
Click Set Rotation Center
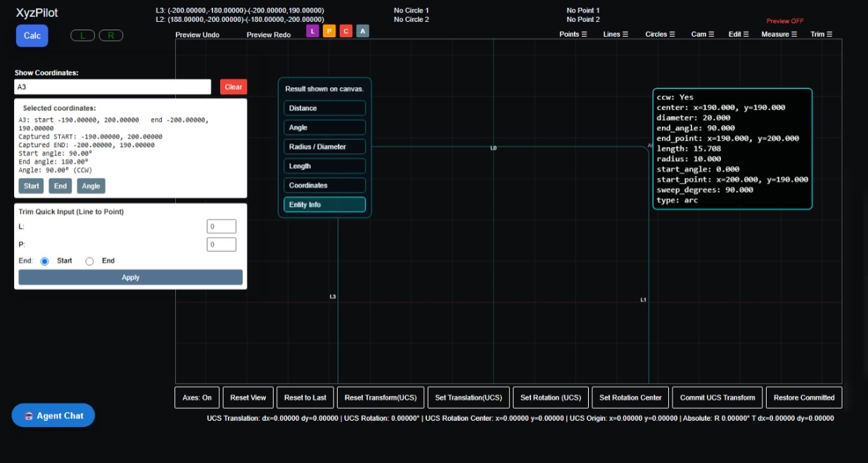click(x=630, y=398)
